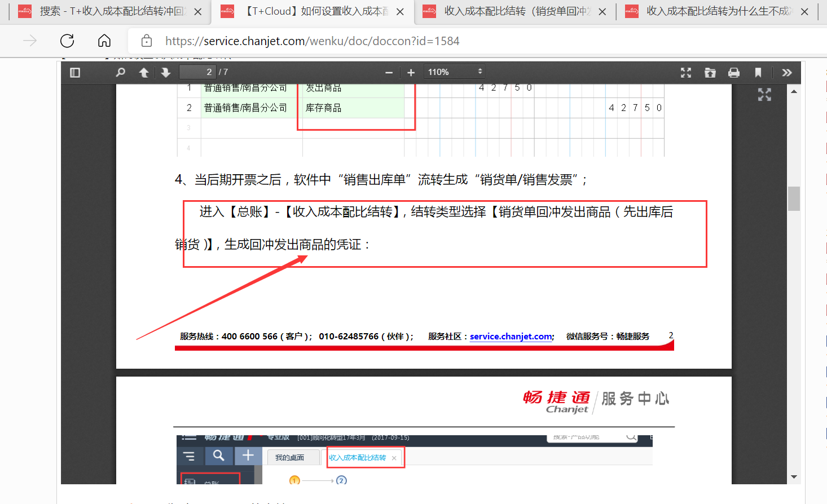Reload the browser page

tap(67, 41)
